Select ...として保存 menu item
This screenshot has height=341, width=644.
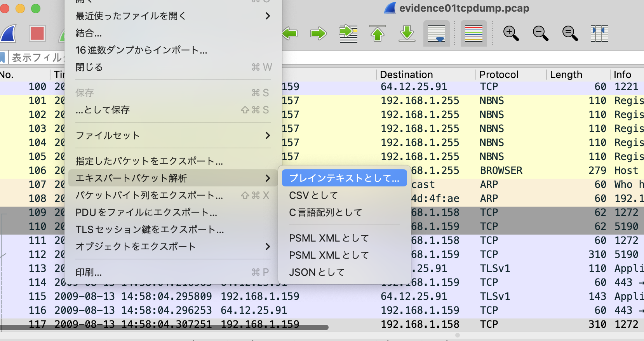coord(173,110)
